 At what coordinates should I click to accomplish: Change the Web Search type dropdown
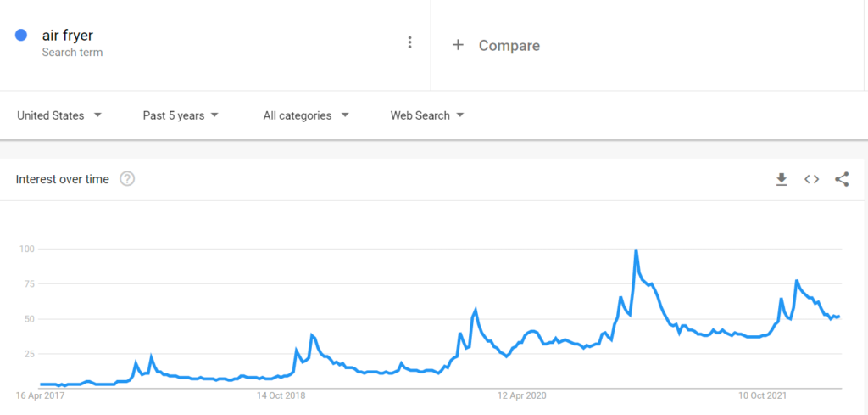coord(427,115)
